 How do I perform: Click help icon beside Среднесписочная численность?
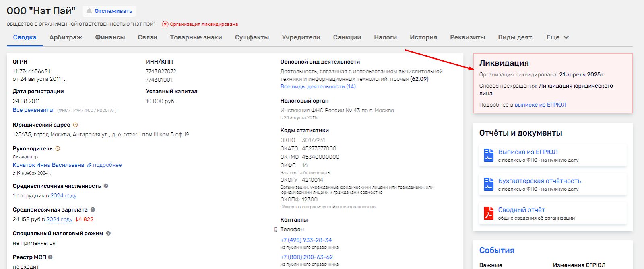[x=106, y=186]
